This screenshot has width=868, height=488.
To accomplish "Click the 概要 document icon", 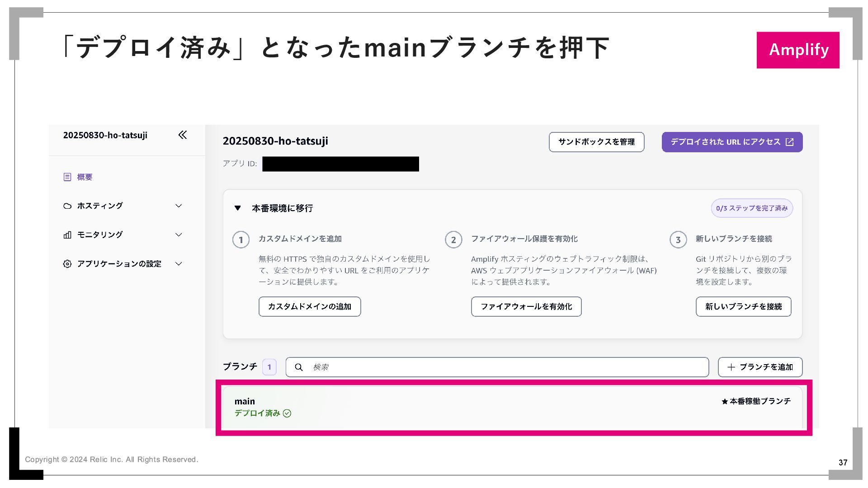I will click(67, 177).
